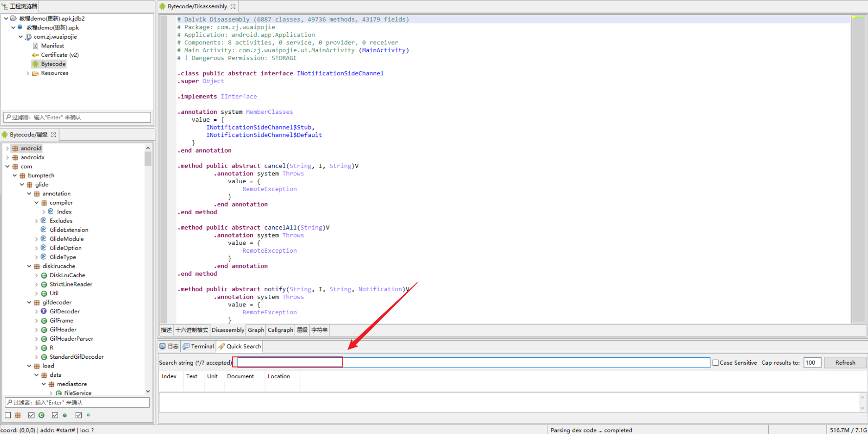Click the androidx package icon
Viewport: 868px width, 434px height.
pyautogui.click(x=15, y=157)
